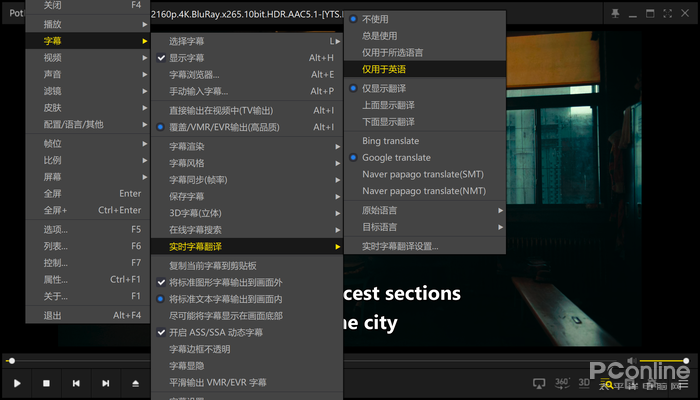Click the Previous track button
This screenshot has height=400, width=700.
pos(75,383)
